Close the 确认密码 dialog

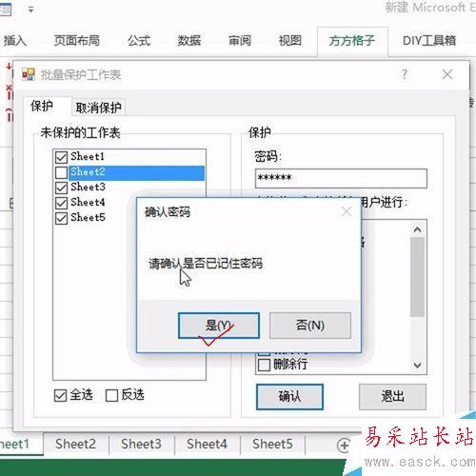[x=347, y=211]
